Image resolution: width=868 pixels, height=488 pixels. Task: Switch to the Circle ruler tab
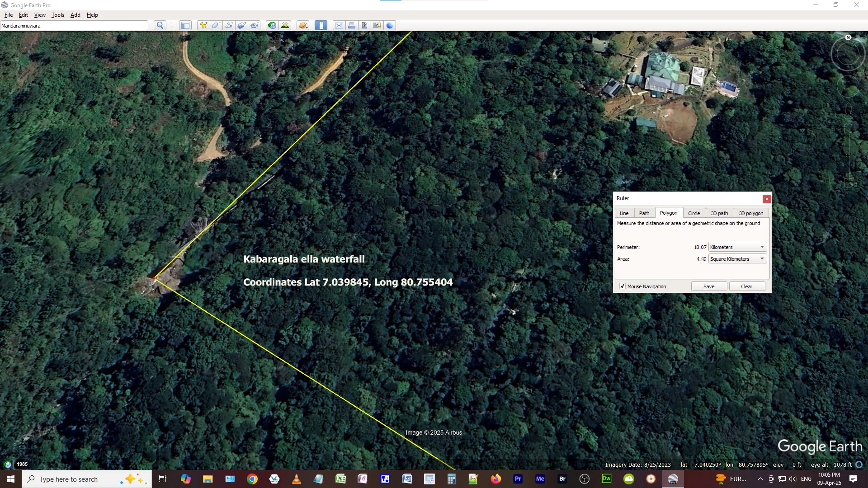tap(693, 213)
